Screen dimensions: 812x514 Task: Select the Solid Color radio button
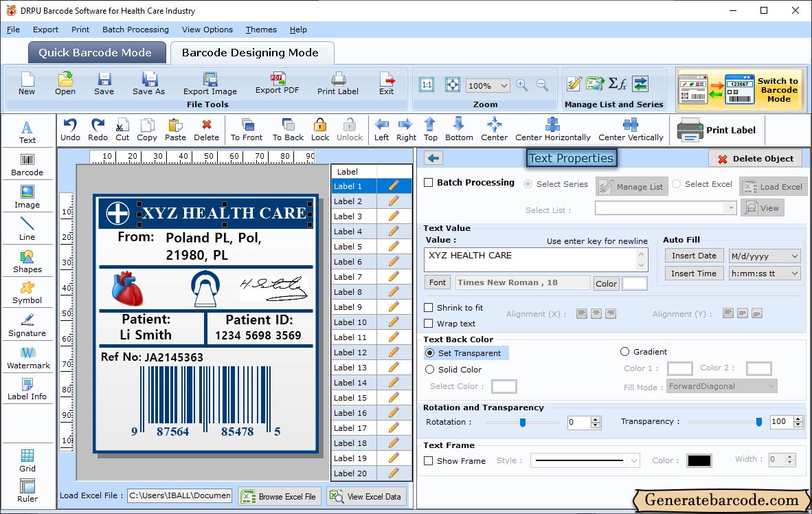[430, 370]
